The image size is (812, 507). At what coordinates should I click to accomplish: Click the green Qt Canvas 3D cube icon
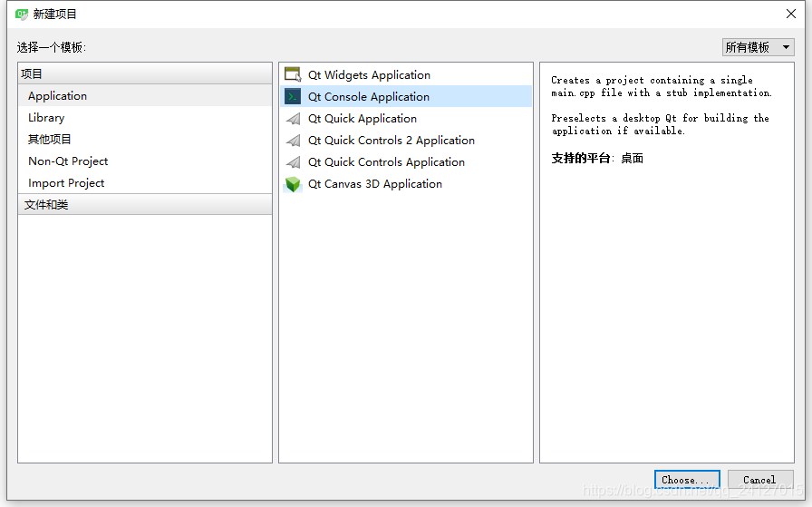coord(293,184)
